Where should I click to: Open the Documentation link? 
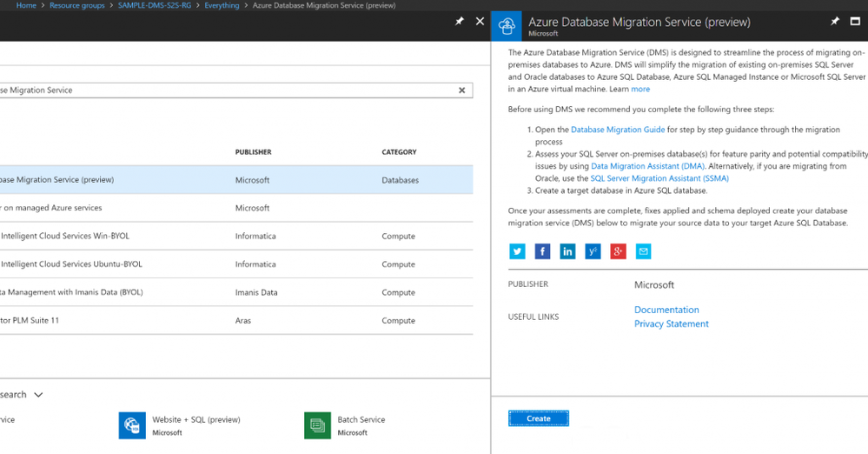[666, 310]
